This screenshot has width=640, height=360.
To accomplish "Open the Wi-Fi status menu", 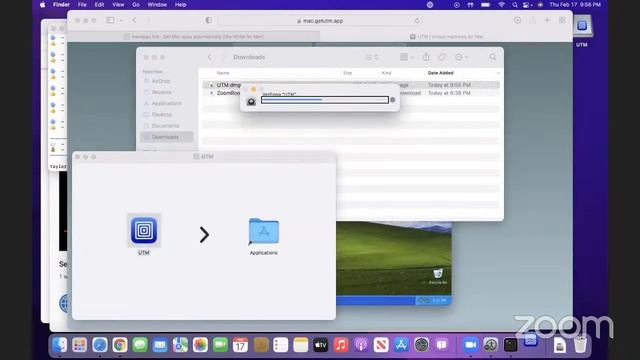I will [x=501, y=5].
